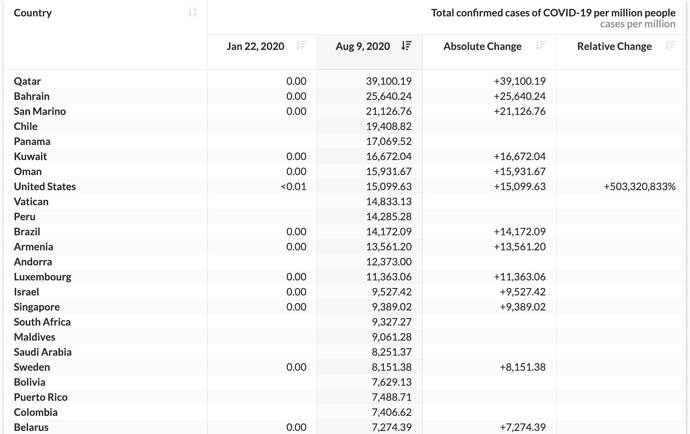Sort by Jan 22, 2020 column icon

pyautogui.click(x=301, y=45)
